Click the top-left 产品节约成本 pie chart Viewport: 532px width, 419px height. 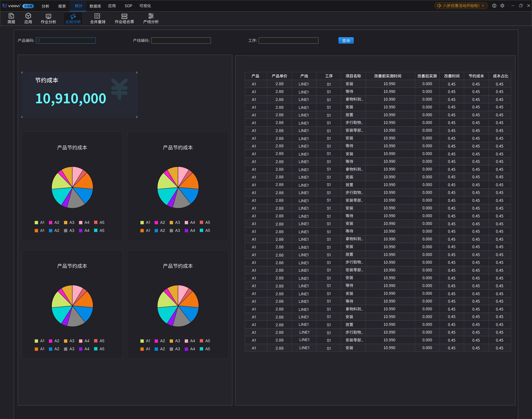[x=72, y=187]
